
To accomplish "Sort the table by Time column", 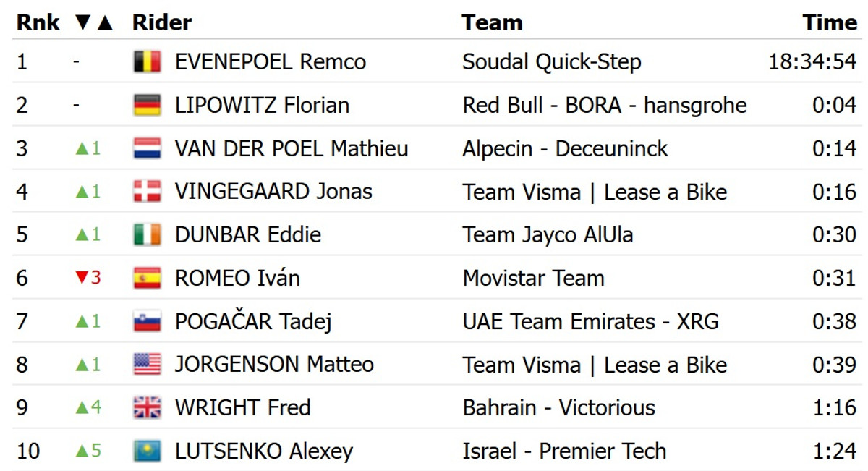I will click(830, 22).
